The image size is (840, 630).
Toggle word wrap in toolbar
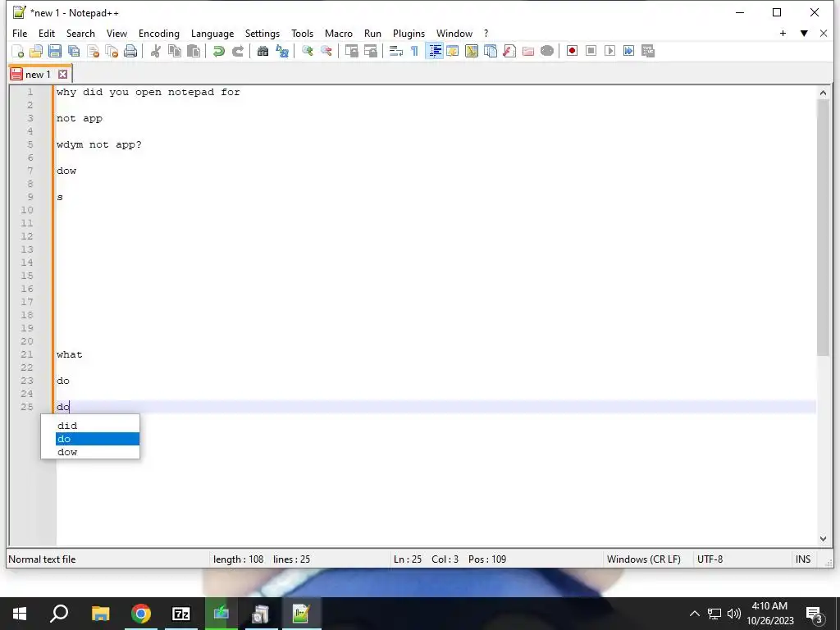click(396, 51)
